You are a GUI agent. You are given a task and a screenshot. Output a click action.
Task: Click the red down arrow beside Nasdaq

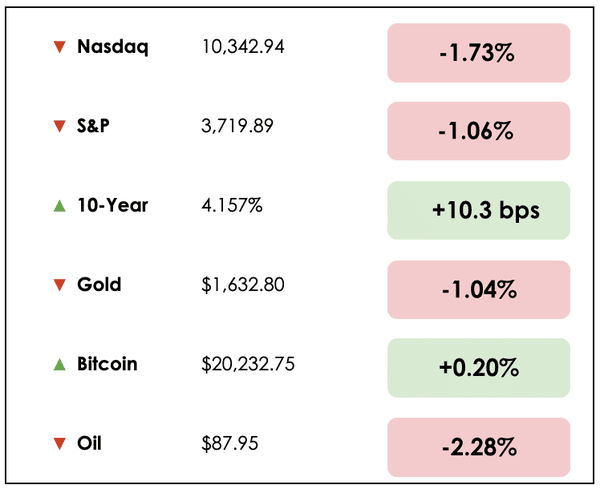point(59,47)
